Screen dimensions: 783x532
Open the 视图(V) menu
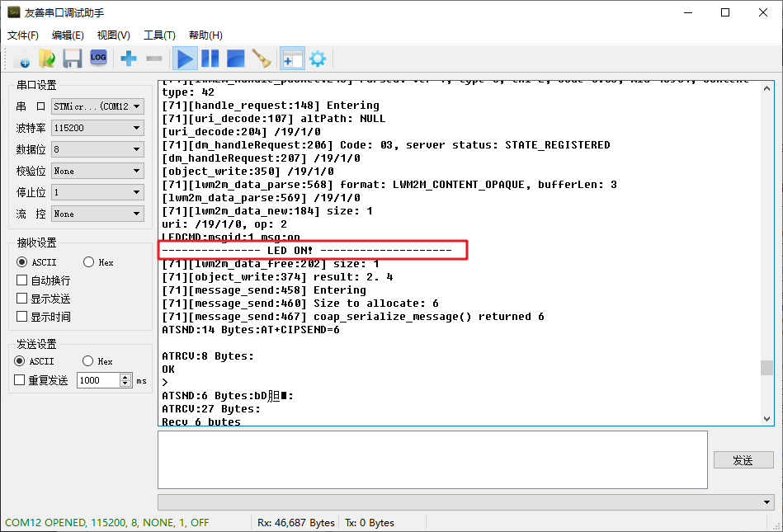click(113, 35)
